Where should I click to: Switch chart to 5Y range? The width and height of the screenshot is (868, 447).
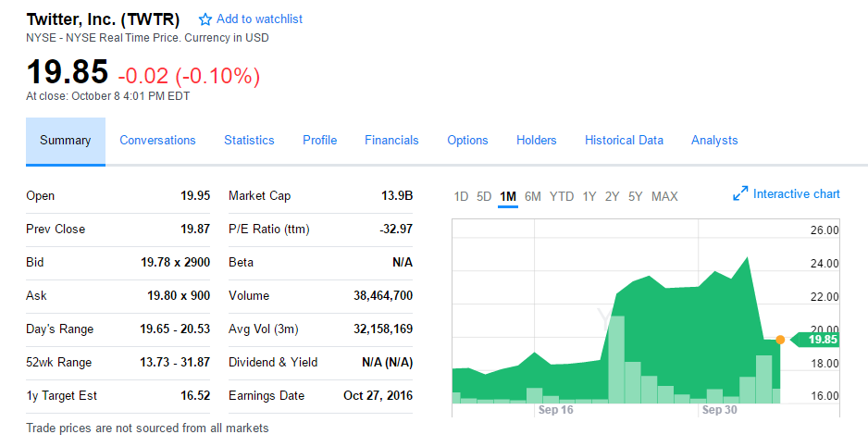point(635,196)
